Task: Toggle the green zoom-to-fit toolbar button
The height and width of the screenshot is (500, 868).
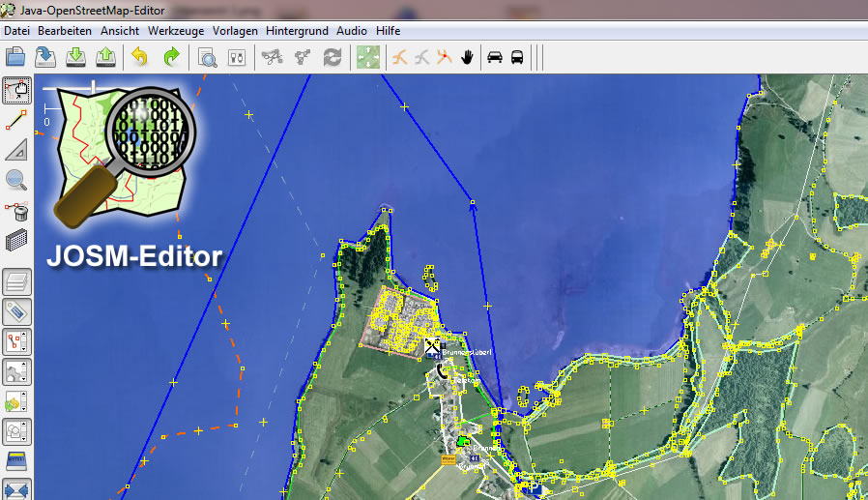Action: (x=367, y=58)
